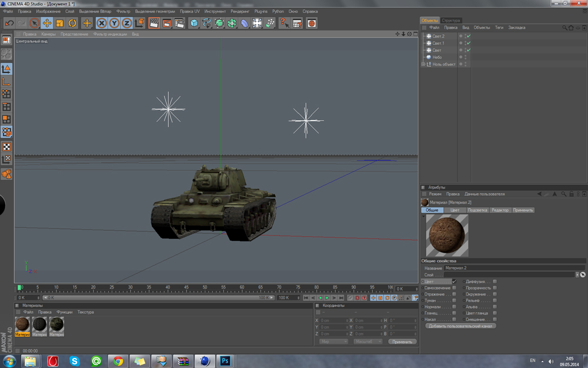Activate the Rotate tool in the toolbar

coord(72,23)
